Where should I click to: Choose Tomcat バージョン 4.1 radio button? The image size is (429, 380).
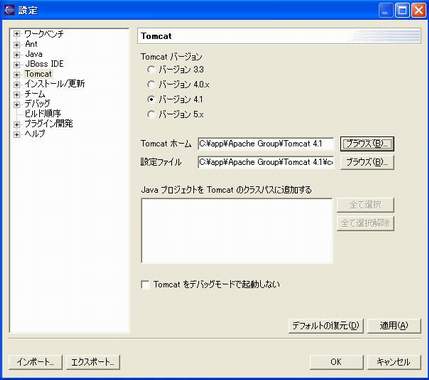[151, 99]
